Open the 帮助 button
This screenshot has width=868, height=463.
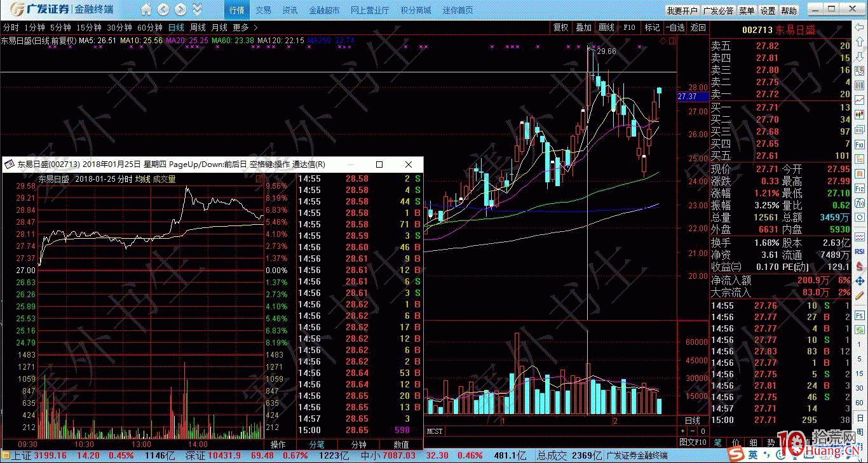[x=789, y=11]
